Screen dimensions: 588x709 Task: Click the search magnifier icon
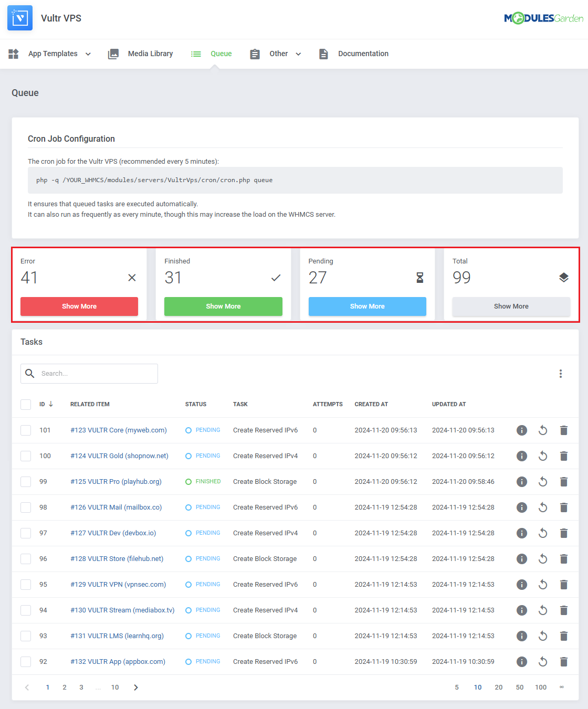30,373
